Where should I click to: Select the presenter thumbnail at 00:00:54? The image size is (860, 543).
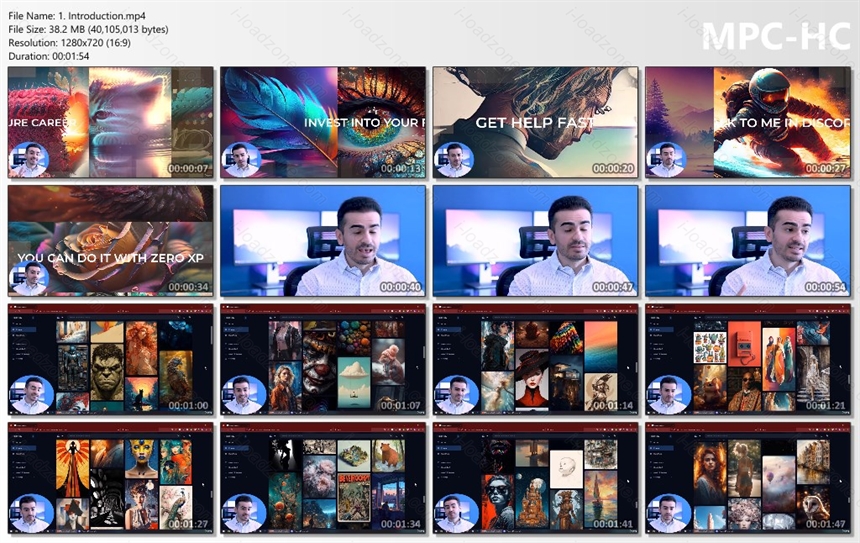click(748, 241)
